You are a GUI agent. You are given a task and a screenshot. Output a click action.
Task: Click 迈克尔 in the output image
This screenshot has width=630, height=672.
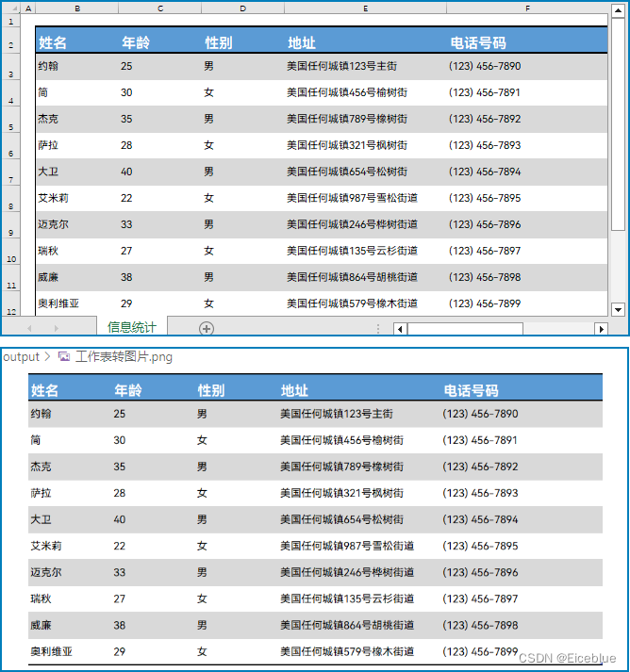coord(46,572)
